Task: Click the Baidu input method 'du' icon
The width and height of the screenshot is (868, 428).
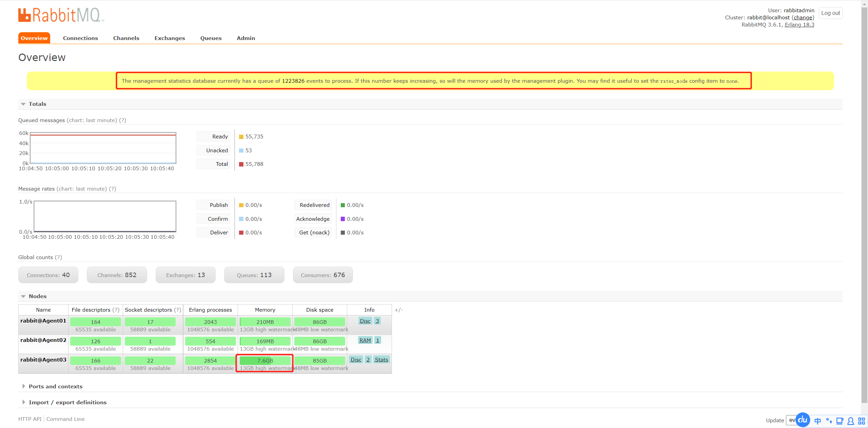Action: click(x=803, y=420)
